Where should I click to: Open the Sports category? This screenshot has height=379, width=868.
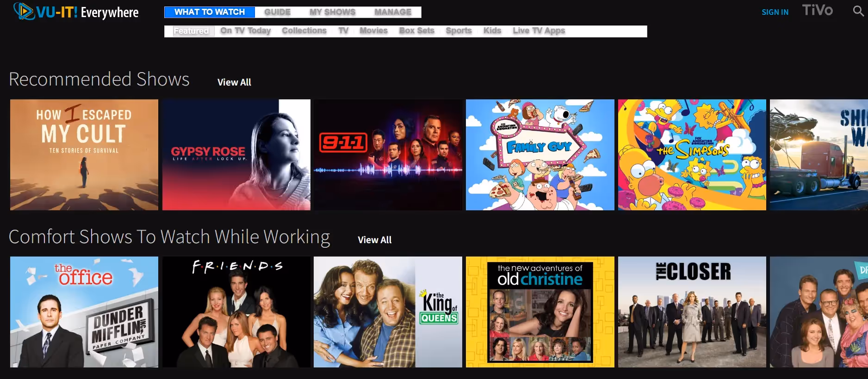point(459,31)
